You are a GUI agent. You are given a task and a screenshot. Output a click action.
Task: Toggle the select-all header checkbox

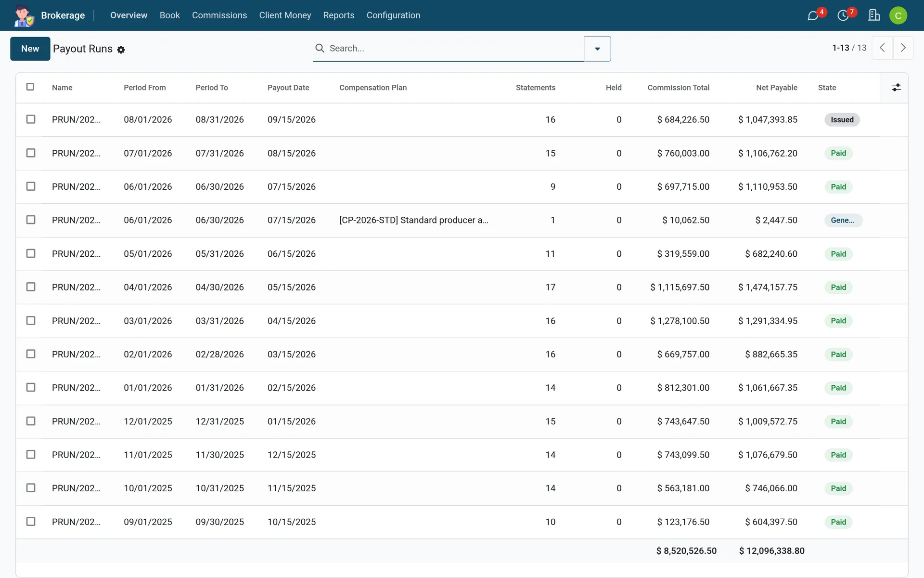[30, 87]
